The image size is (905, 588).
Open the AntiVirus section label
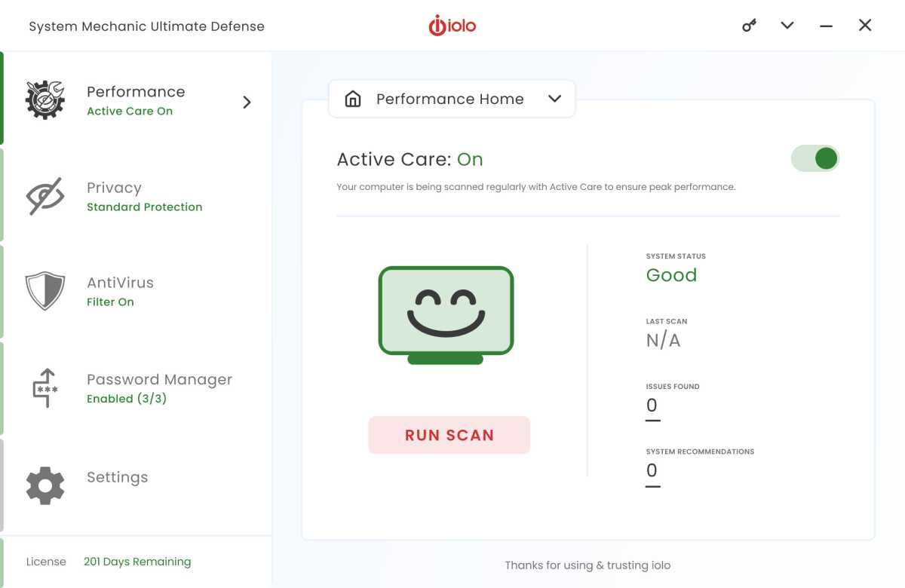[120, 283]
